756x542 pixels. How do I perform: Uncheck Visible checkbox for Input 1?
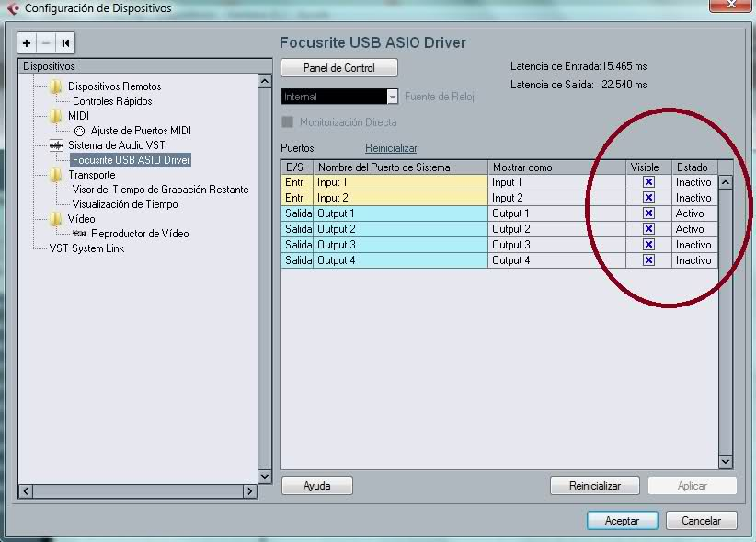[648, 182]
